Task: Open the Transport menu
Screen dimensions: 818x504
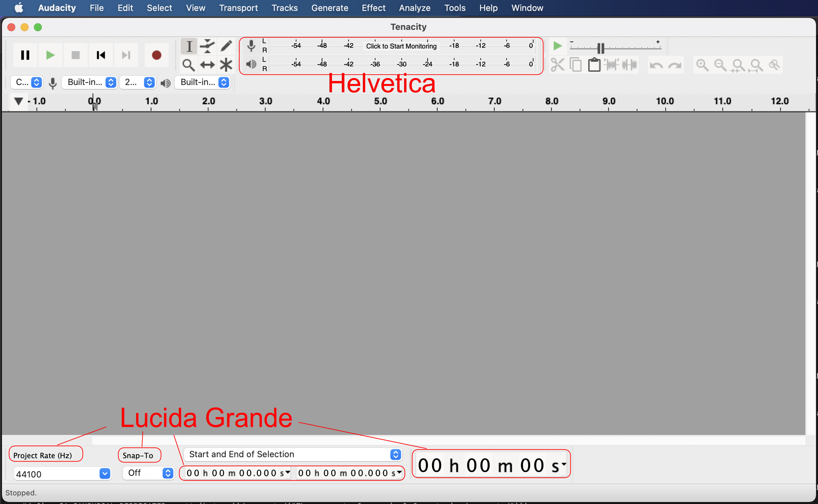Action: click(239, 8)
